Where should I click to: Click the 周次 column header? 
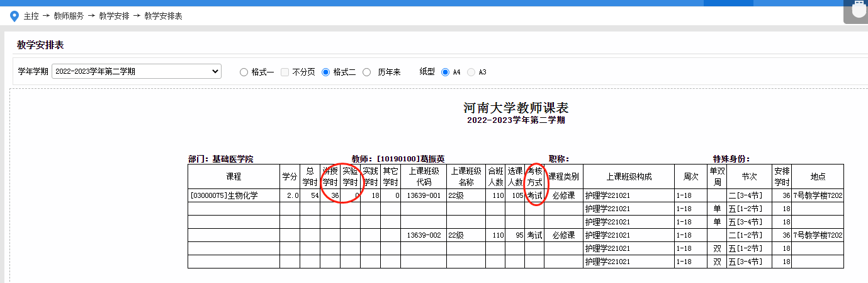coord(690,176)
